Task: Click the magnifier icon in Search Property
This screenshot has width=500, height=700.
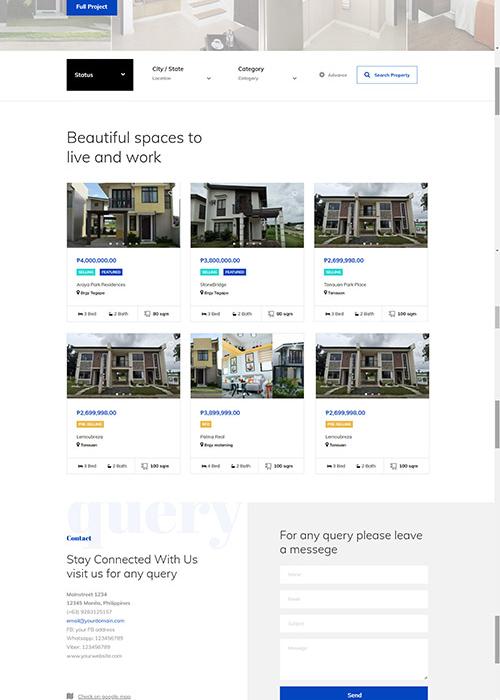Action: tap(367, 75)
